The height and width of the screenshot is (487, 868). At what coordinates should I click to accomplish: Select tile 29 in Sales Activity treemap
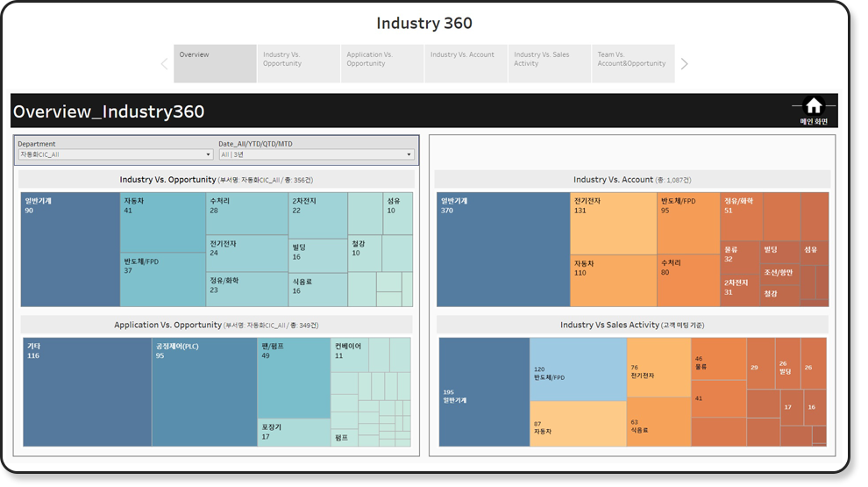click(x=761, y=363)
